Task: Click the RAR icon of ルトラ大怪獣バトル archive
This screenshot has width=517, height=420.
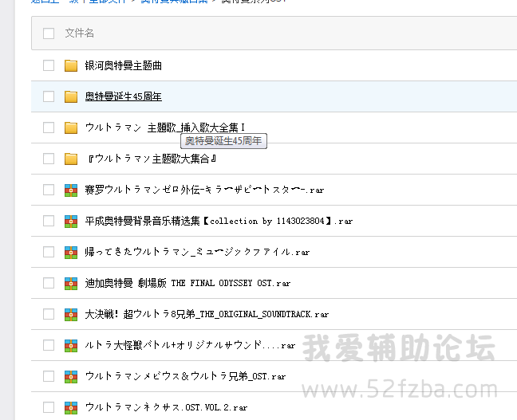Action: tap(71, 346)
